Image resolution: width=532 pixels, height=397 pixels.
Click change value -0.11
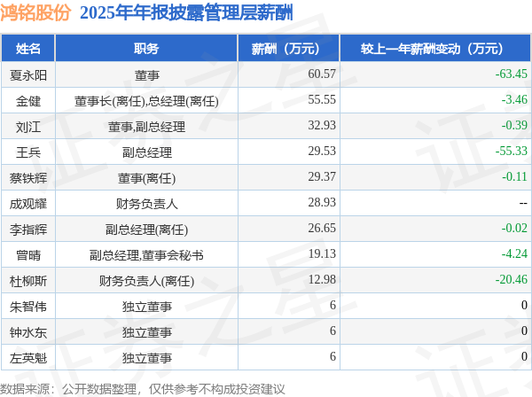click(514, 176)
